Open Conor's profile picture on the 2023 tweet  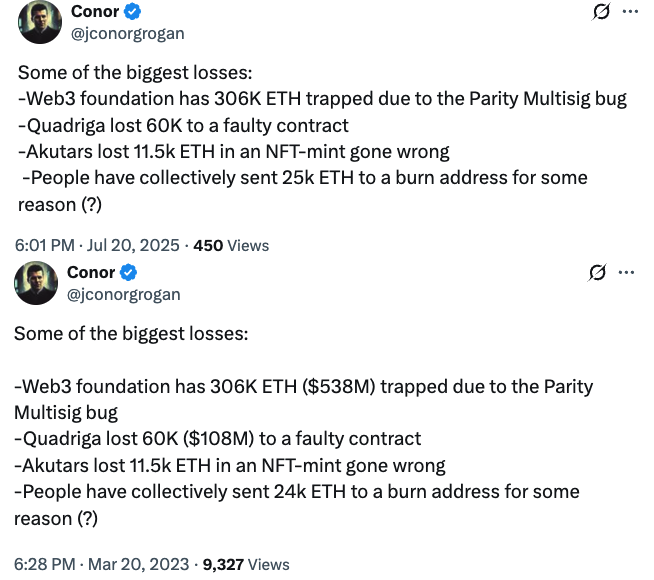(x=36, y=283)
